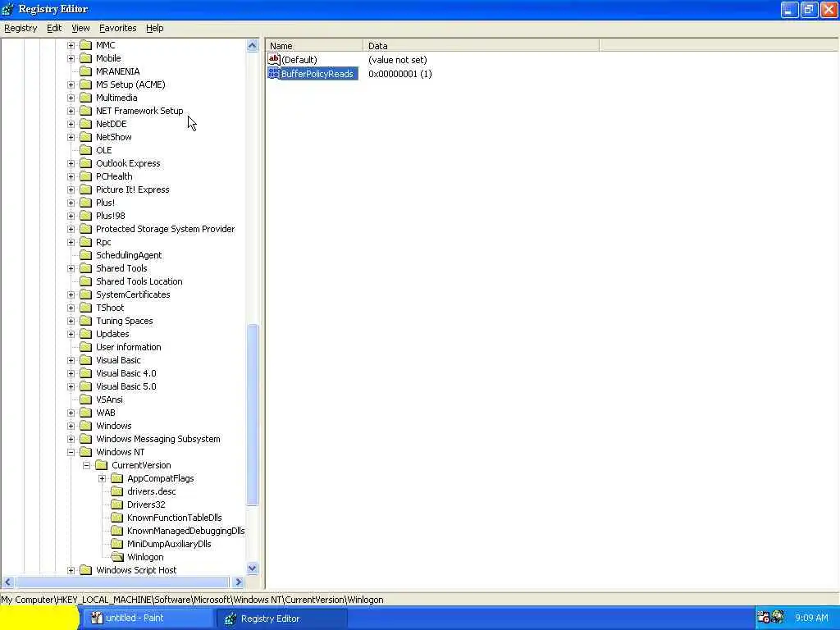Click the MRANENIA folder icon
The height and width of the screenshot is (630, 840).
click(x=85, y=71)
